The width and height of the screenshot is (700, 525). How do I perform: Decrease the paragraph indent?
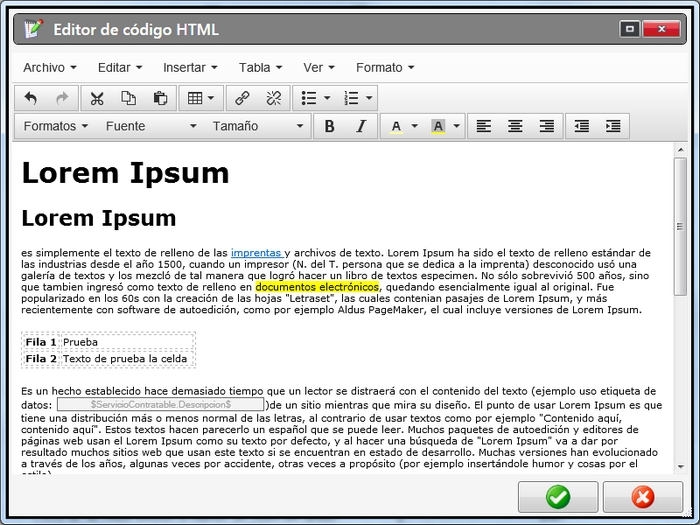coord(582,126)
